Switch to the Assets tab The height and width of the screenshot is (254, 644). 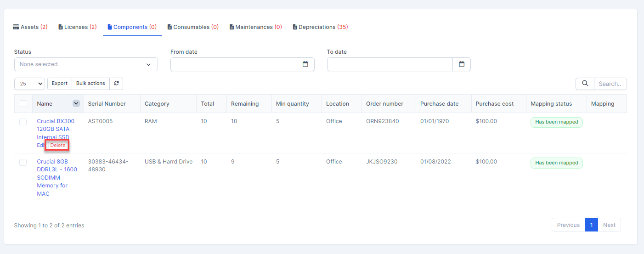tap(30, 27)
